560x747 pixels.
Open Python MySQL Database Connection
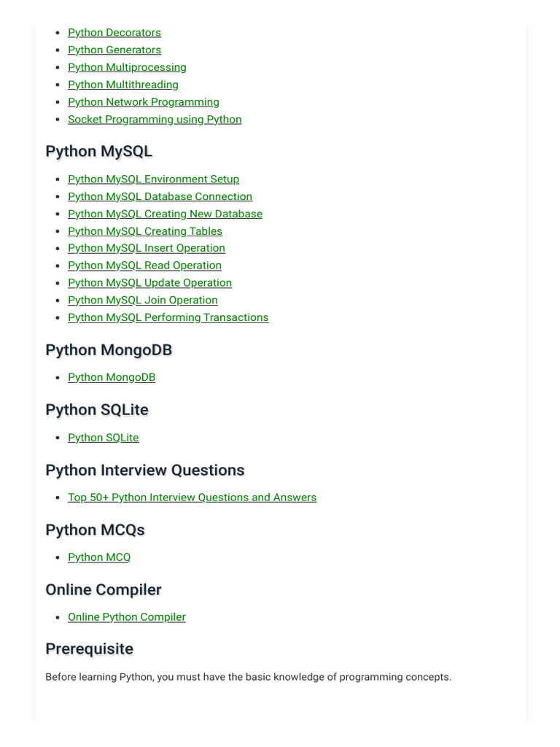point(160,197)
